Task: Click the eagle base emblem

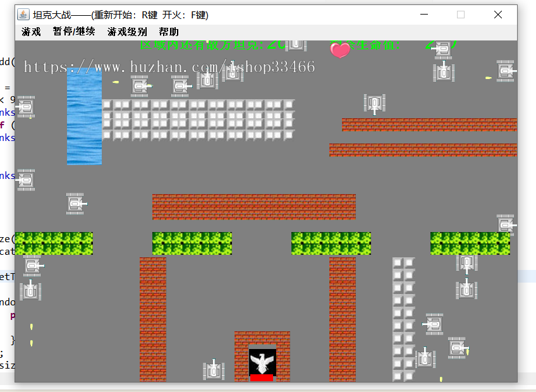Action: pyautogui.click(x=262, y=362)
